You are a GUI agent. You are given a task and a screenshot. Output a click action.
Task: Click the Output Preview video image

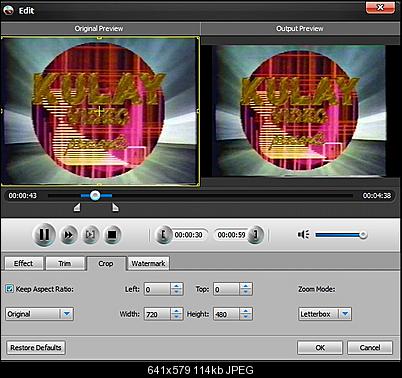tap(299, 111)
